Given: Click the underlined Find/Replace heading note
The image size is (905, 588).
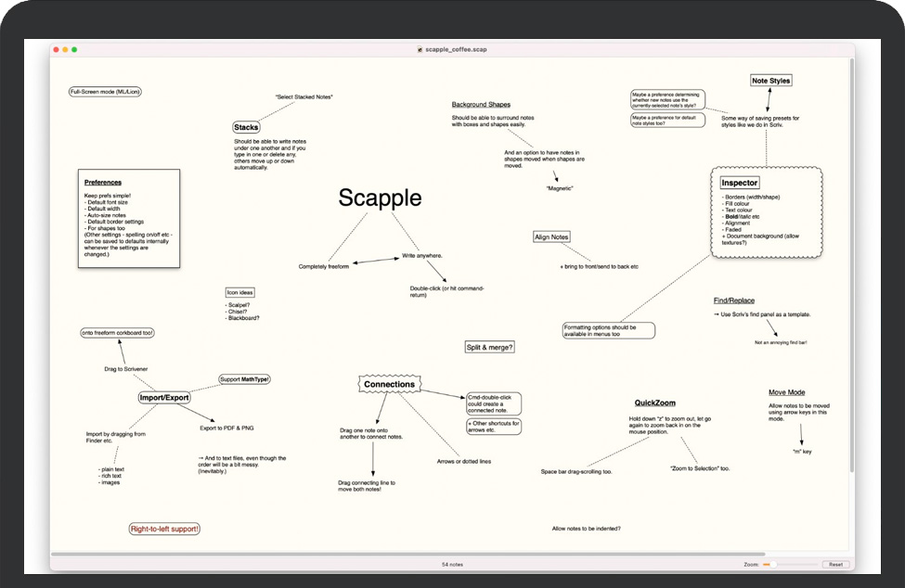Looking at the screenshot, I should pos(733,300).
